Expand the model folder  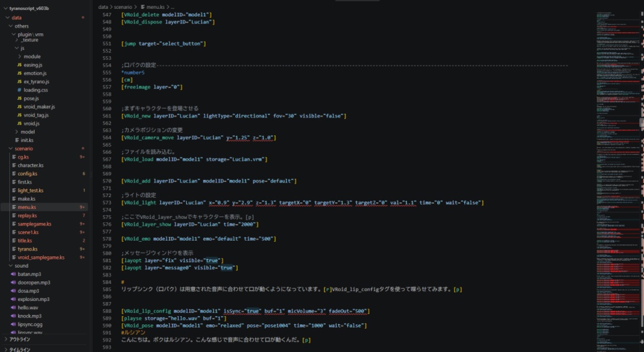(x=16, y=132)
